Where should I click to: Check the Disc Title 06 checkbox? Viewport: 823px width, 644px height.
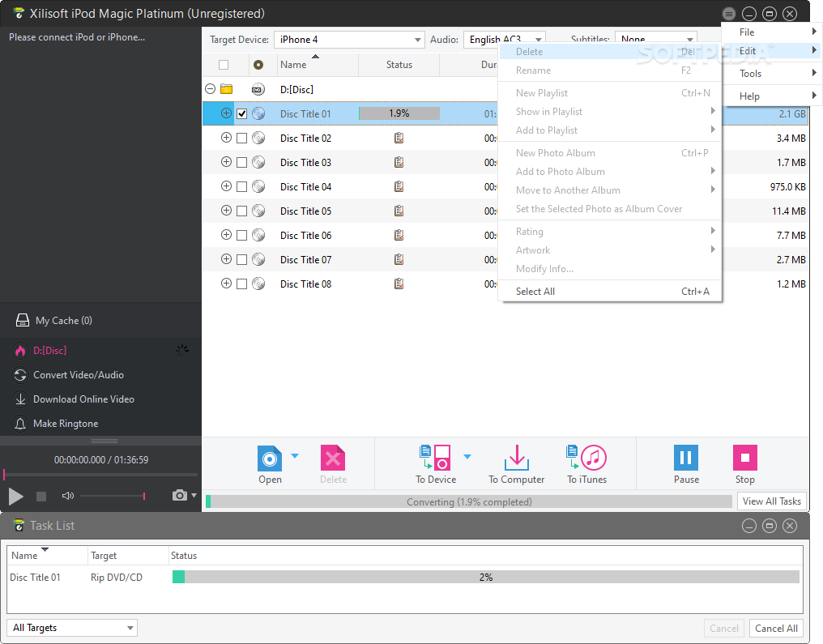click(x=241, y=235)
